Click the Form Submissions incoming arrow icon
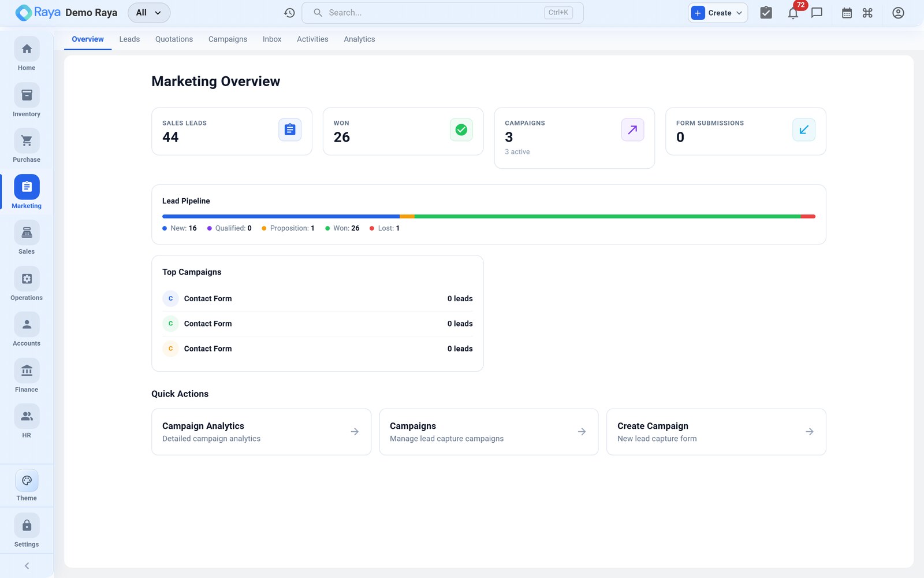The height and width of the screenshot is (578, 924). [x=804, y=129]
